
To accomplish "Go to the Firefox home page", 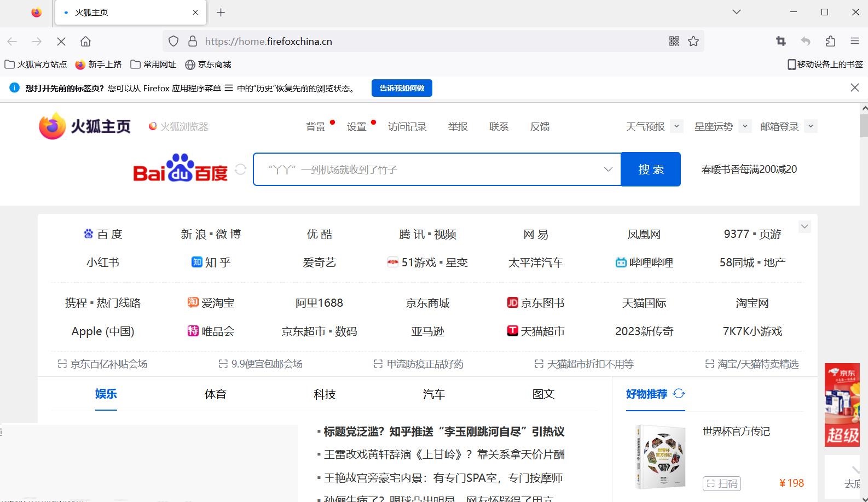I will click(85, 42).
